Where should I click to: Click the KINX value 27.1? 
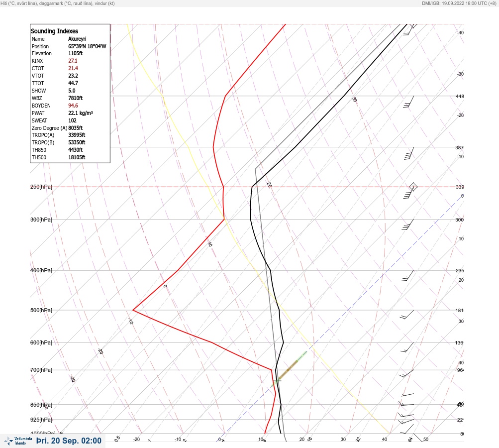click(73, 61)
